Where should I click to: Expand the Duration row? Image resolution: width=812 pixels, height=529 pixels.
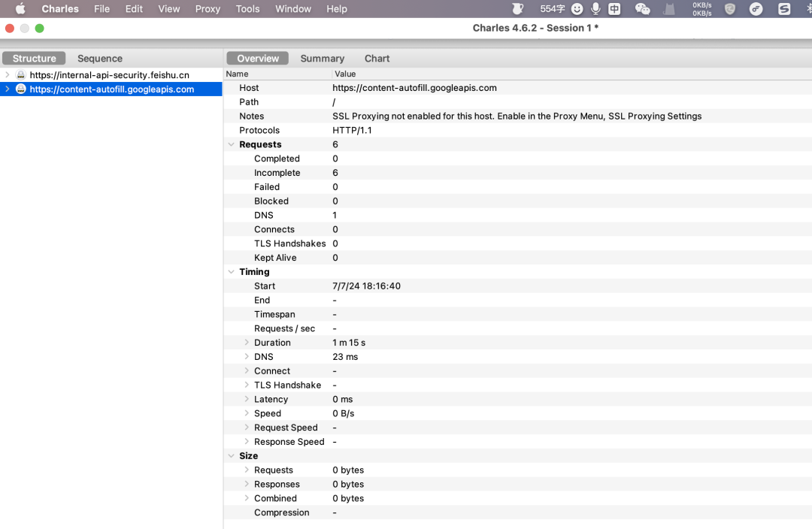(247, 342)
